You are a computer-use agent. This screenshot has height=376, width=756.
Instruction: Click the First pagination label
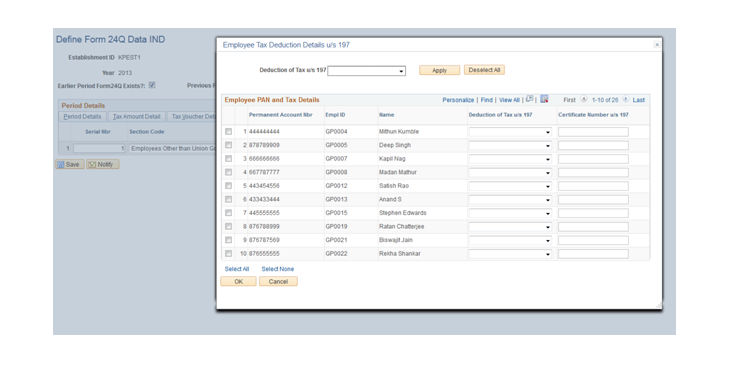569,100
